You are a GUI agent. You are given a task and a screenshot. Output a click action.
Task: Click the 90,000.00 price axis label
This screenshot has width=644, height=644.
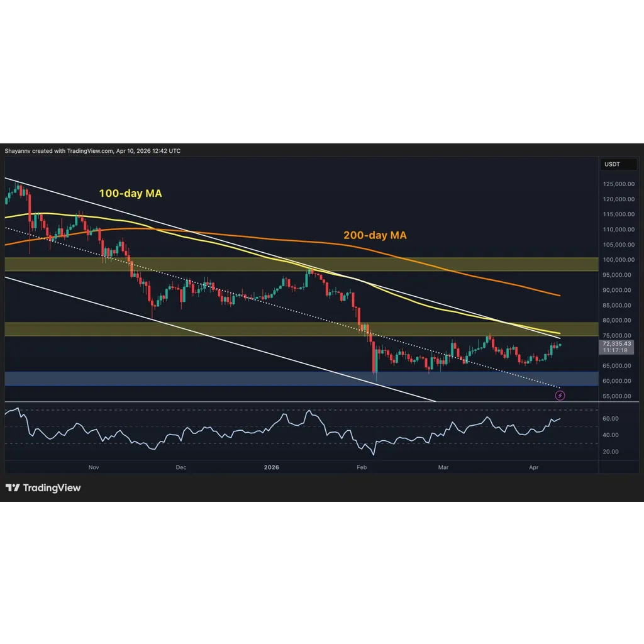pos(617,290)
